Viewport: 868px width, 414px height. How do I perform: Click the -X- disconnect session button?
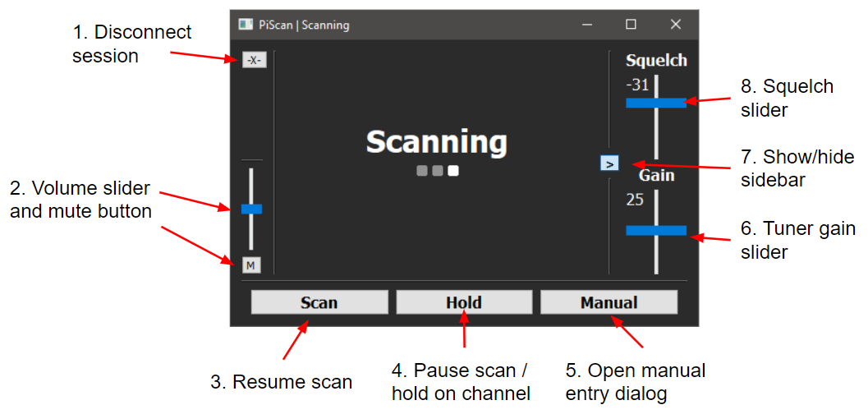click(254, 60)
